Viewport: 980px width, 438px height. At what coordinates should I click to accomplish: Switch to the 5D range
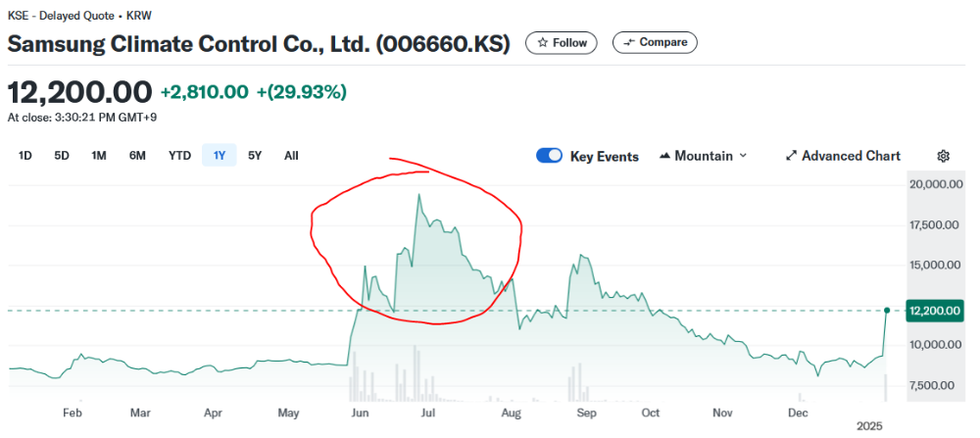62,155
